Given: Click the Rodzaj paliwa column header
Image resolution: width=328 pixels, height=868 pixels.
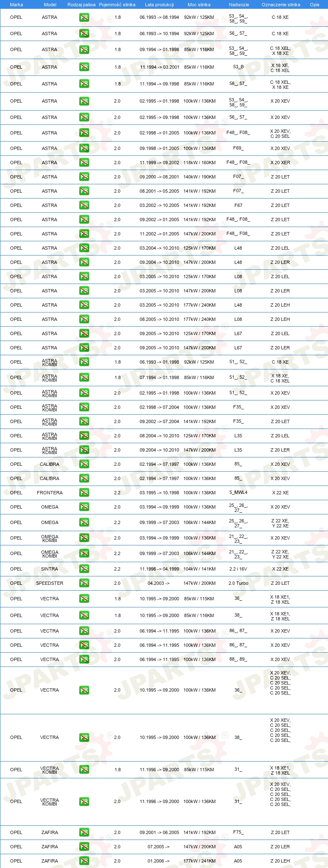Looking at the screenshot, I should [81, 5].
